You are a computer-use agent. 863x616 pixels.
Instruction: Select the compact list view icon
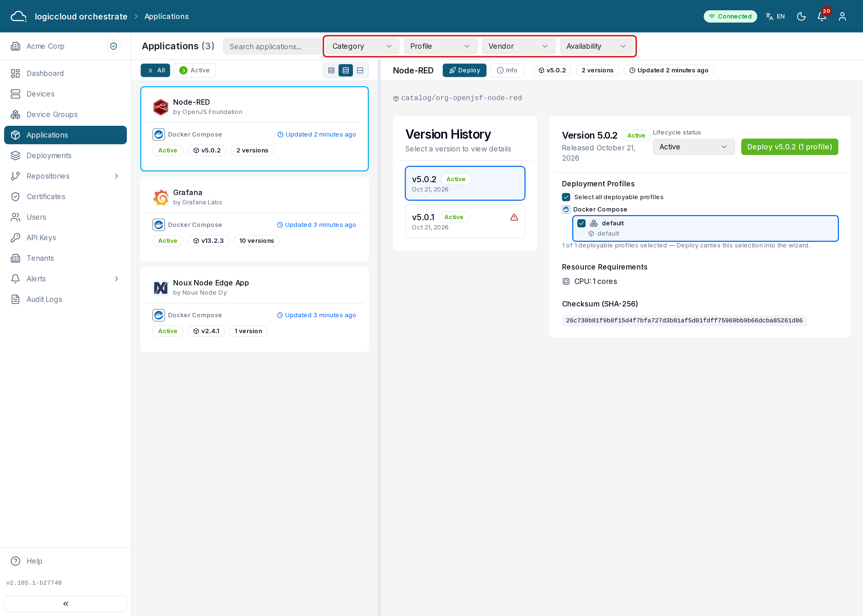[x=331, y=71]
